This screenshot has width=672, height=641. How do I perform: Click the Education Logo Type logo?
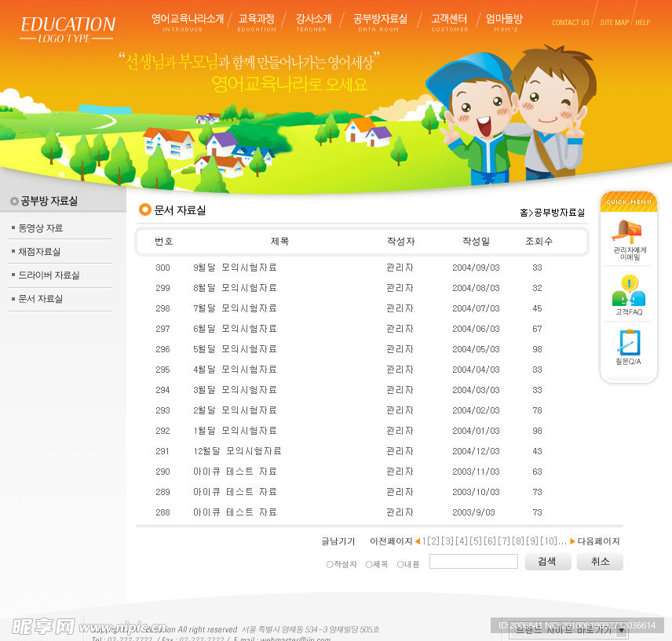pos(68,29)
